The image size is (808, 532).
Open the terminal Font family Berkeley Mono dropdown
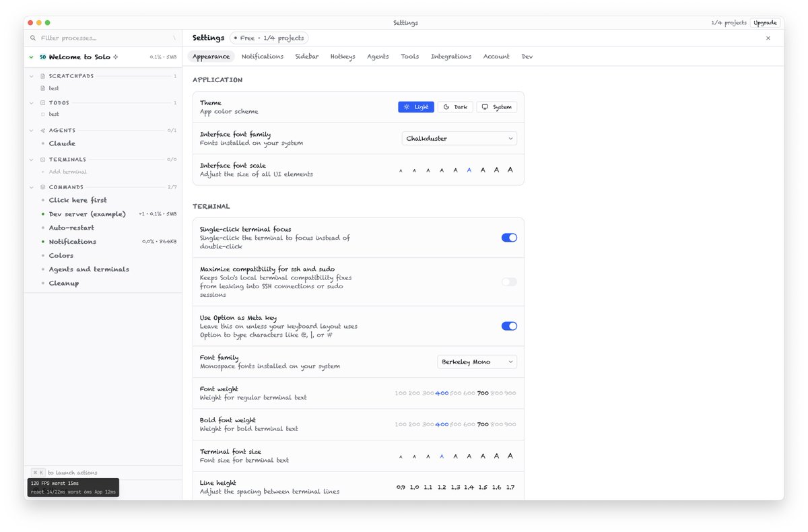point(477,362)
